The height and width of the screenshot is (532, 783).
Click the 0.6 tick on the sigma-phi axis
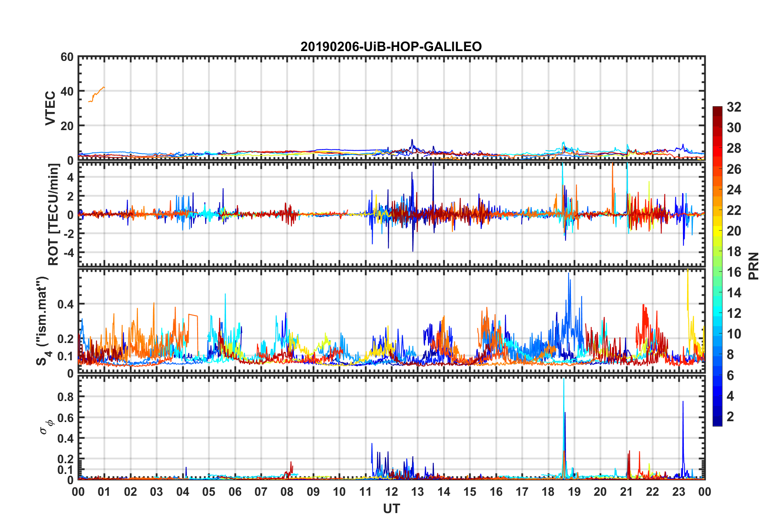click(x=65, y=418)
